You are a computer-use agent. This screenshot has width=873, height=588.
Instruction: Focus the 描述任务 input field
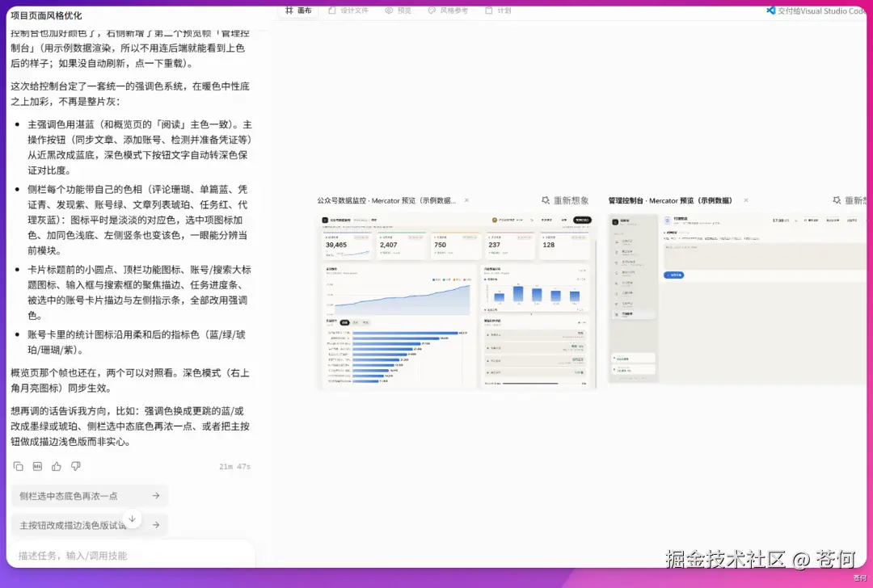click(131, 555)
